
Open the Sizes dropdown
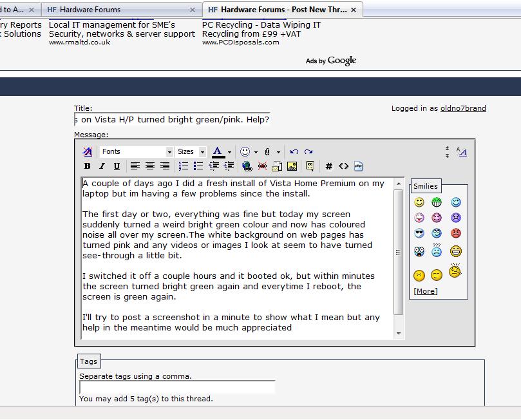pos(191,152)
